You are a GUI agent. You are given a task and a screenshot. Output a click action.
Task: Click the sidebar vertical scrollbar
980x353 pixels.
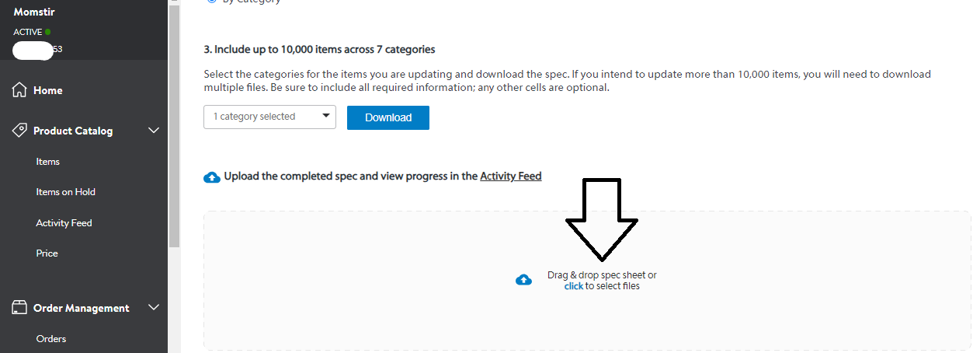(174, 124)
